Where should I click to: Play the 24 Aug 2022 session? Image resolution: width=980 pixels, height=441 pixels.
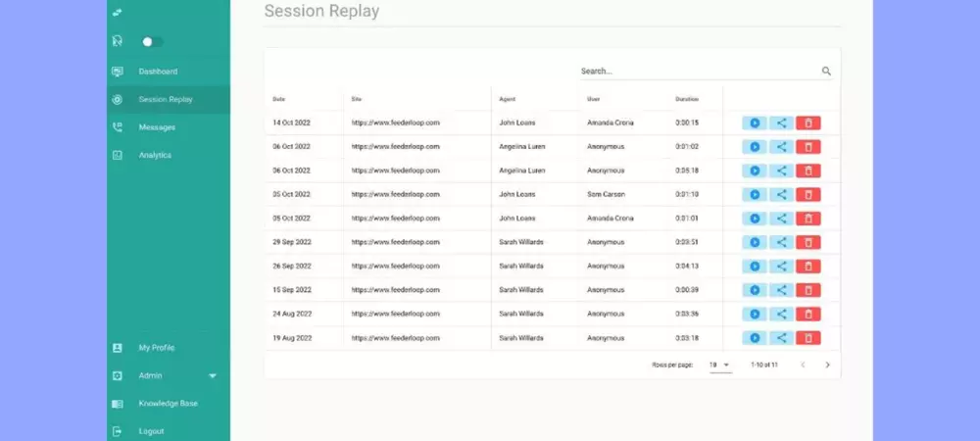(x=755, y=315)
